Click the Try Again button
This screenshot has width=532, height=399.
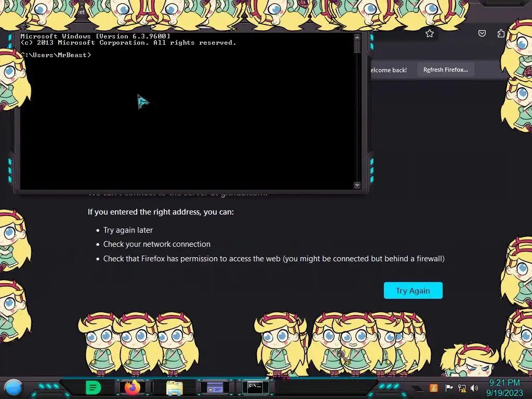click(413, 290)
